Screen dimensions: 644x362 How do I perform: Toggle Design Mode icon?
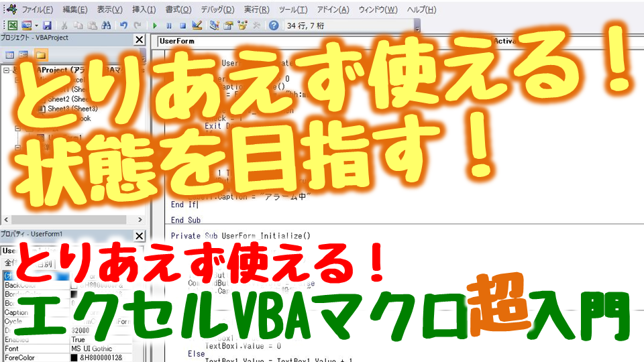[x=197, y=25]
